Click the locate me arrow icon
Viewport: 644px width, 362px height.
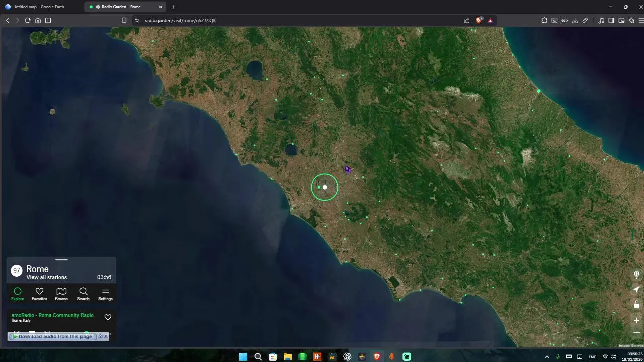tap(636, 289)
